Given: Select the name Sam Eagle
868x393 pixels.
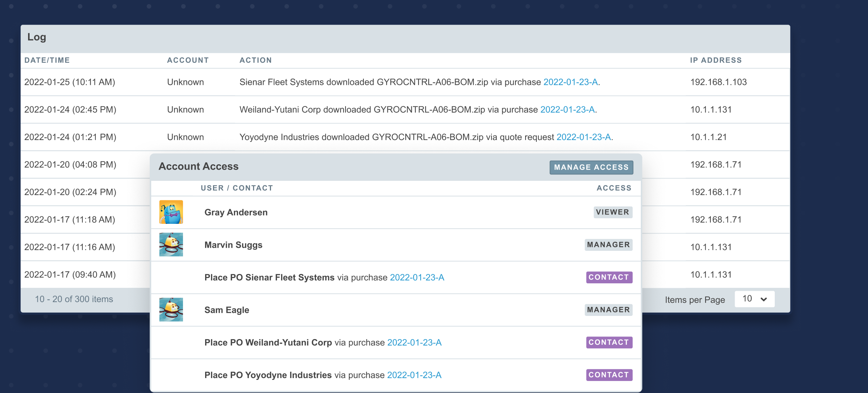Looking at the screenshot, I should [x=226, y=310].
